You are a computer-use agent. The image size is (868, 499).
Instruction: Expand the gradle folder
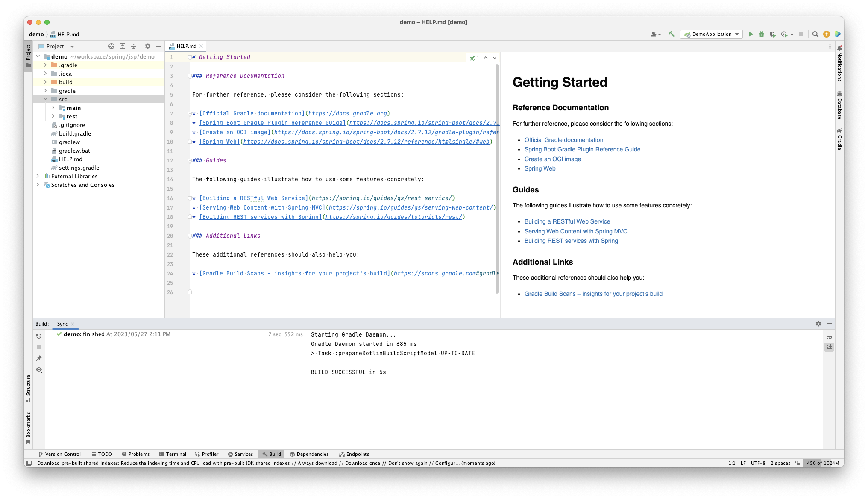click(45, 91)
